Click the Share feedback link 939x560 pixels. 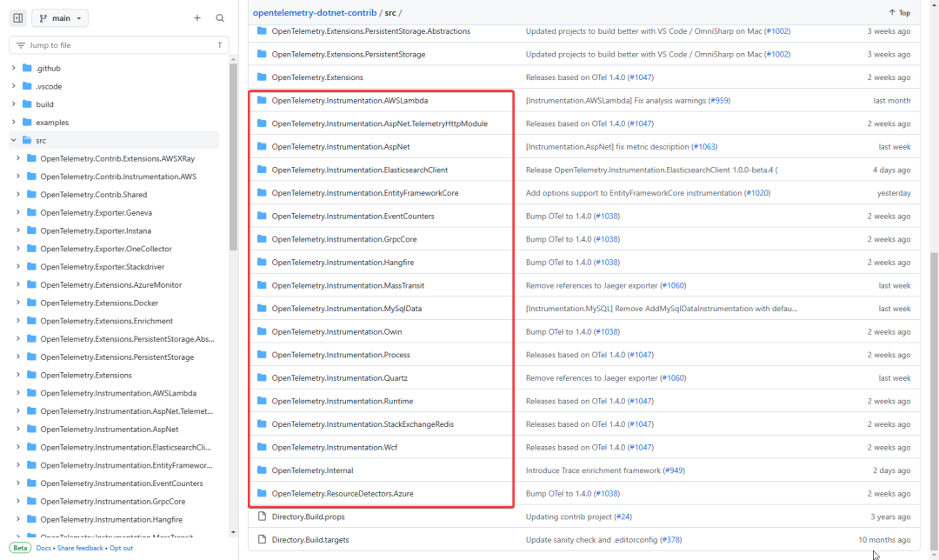(80, 548)
